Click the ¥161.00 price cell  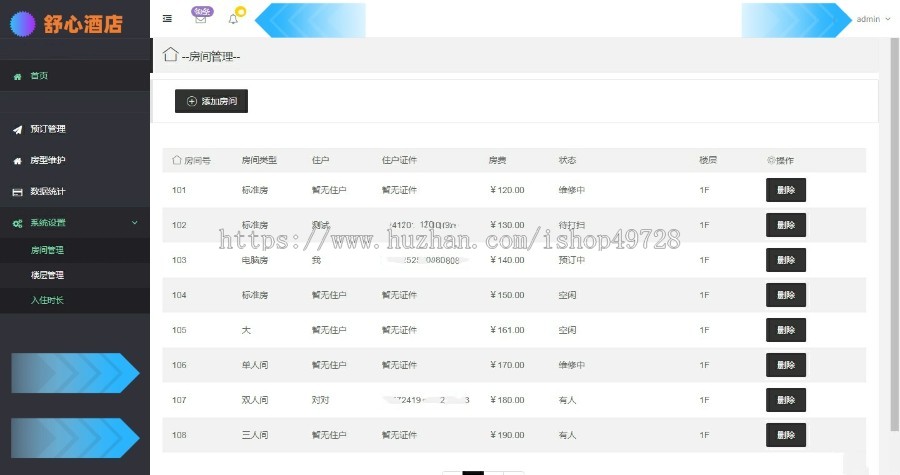(x=507, y=330)
